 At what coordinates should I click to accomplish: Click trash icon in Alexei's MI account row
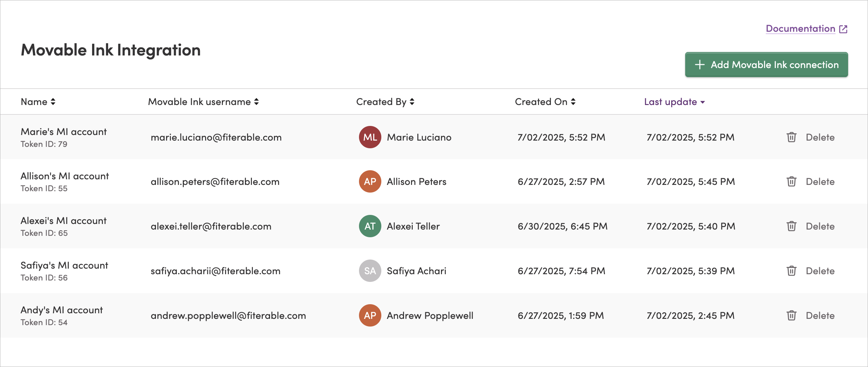[x=791, y=226]
